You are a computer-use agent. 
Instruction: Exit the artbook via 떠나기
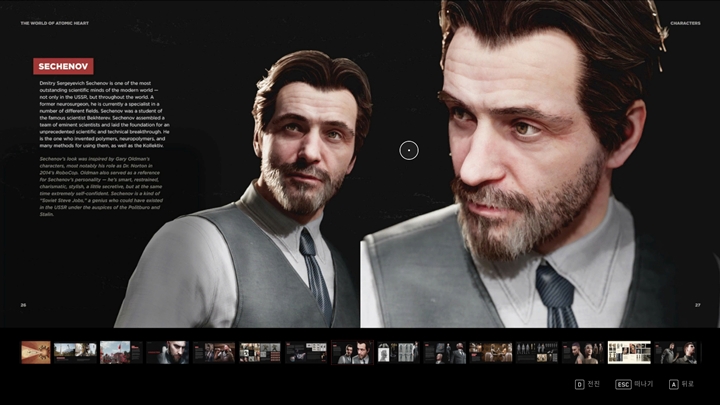tap(644, 384)
